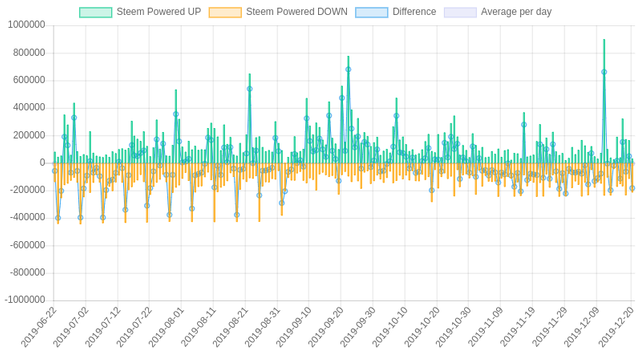Click the y-axis label 600000
This screenshot has width=640, height=361.
(29, 80)
